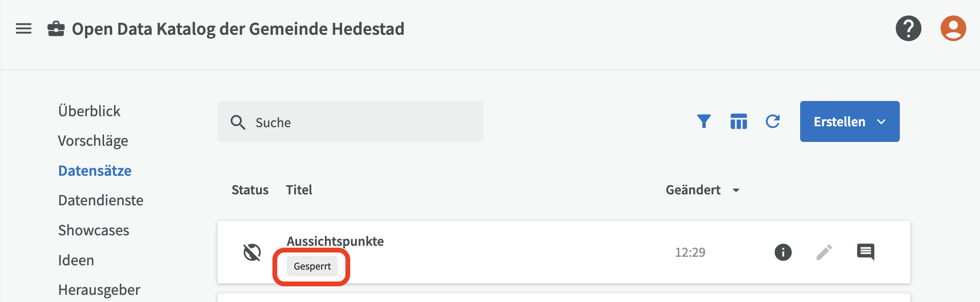Image resolution: width=980 pixels, height=302 pixels.
Task: Click the search magnifier icon
Action: point(238,122)
